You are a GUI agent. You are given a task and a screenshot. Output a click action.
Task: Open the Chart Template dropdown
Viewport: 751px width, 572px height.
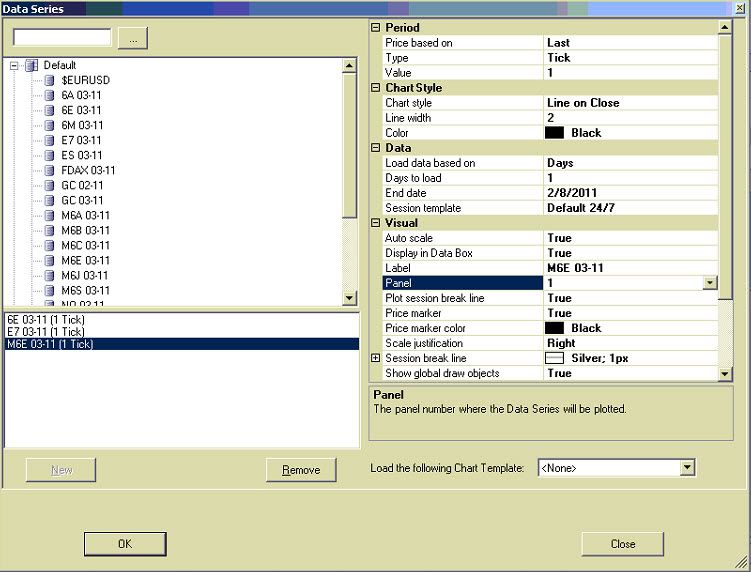686,467
